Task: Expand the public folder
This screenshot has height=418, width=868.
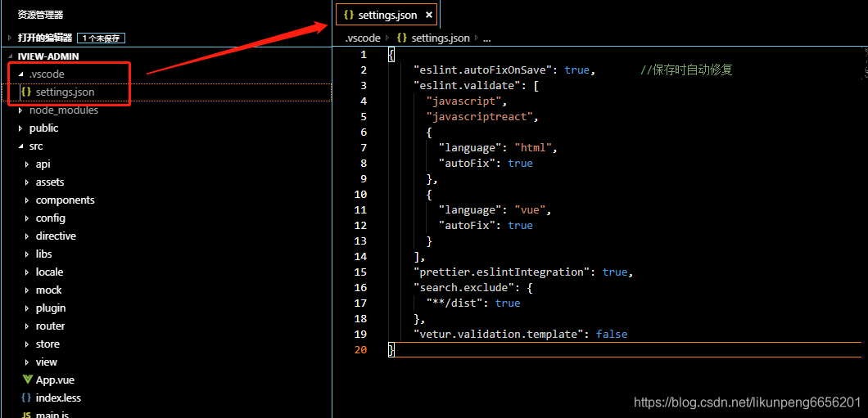Action: point(21,128)
